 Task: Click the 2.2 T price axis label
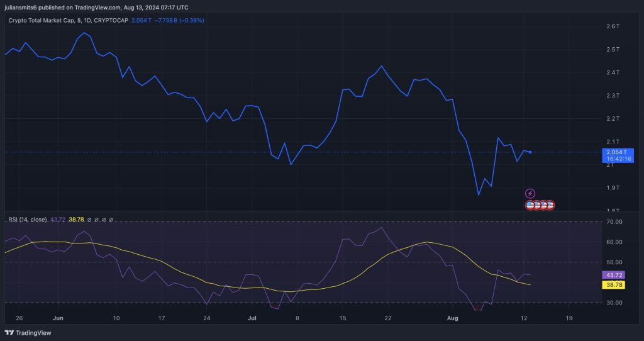(x=613, y=118)
